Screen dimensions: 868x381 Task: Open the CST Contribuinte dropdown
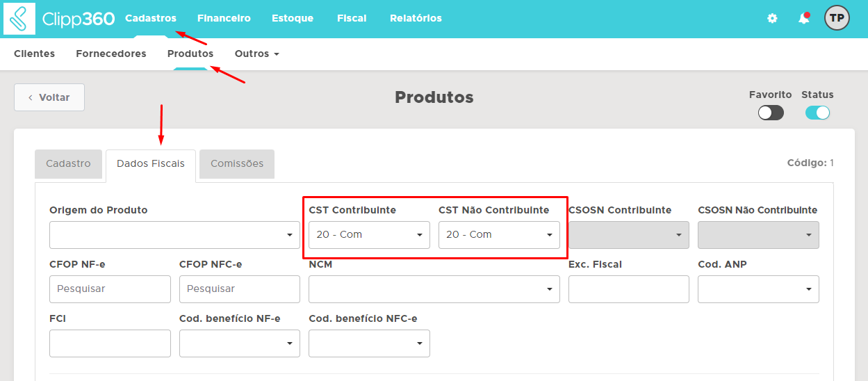click(369, 235)
